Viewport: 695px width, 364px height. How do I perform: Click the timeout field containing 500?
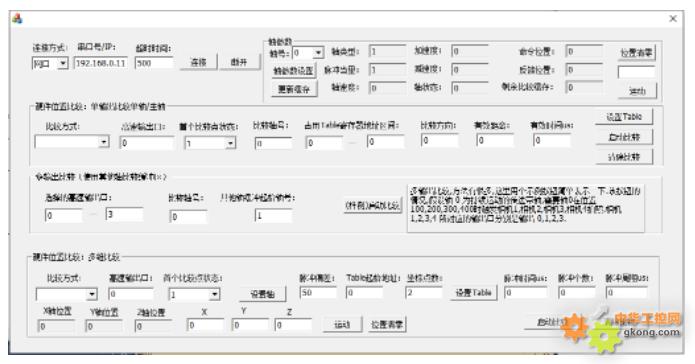(154, 63)
